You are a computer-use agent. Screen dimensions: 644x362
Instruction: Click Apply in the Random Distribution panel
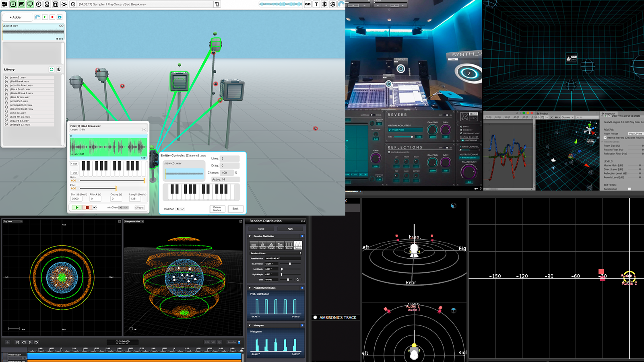coord(290,228)
